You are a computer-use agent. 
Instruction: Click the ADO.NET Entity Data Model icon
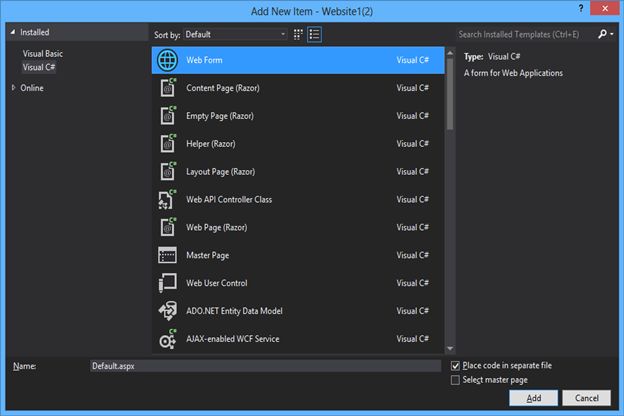(168, 311)
